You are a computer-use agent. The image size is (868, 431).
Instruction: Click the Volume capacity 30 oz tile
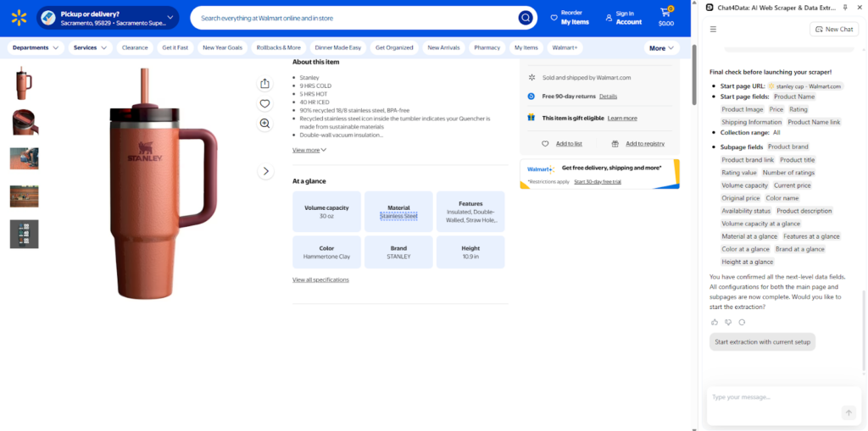tap(326, 212)
